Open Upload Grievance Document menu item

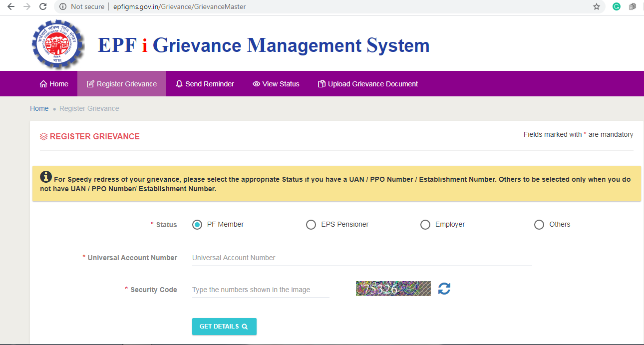pyautogui.click(x=368, y=84)
